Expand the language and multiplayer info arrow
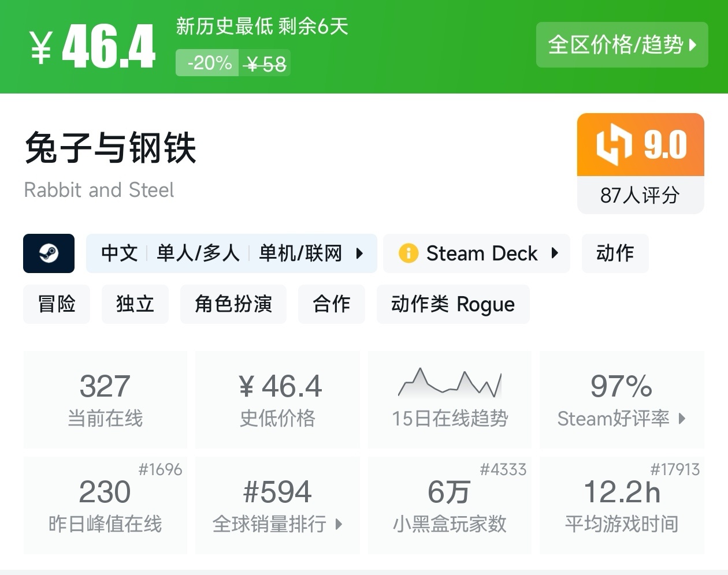The width and height of the screenshot is (728, 575). click(359, 253)
